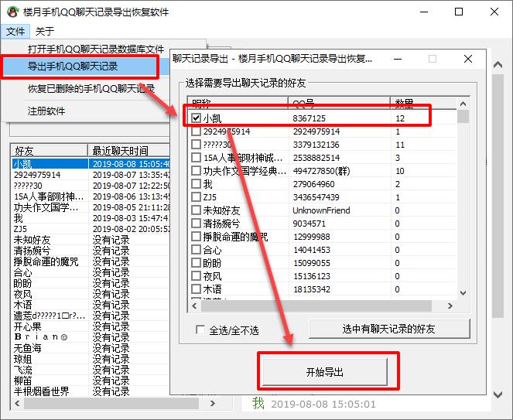
Task: Toggle the 全选/全不选 checkbox
Action: (200, 330)
